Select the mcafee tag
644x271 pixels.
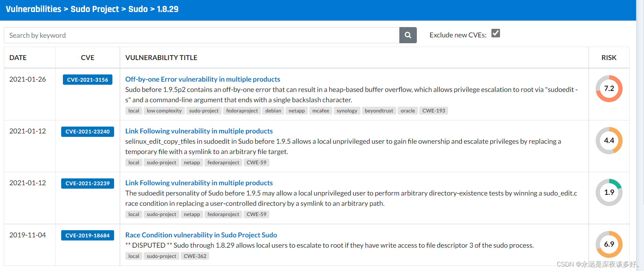point(321,110)
